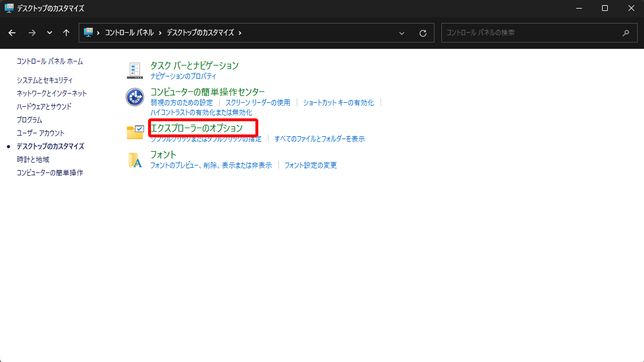This screenshot has width=644, height=362.
Task: Open ナビゲーションのプロパティ link
Action: point(183,76)
